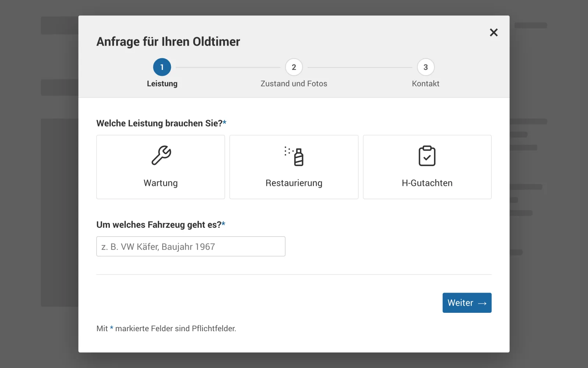Click 'Welche Leistung brauchen Sie?' label
This screenshot has height=368, width=588.
click(161, 123)
